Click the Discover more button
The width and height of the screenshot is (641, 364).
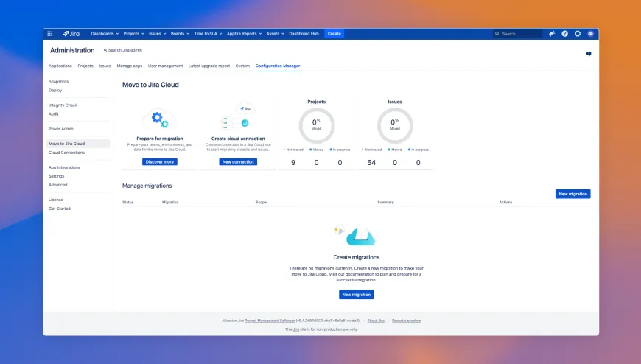(160, 161)
